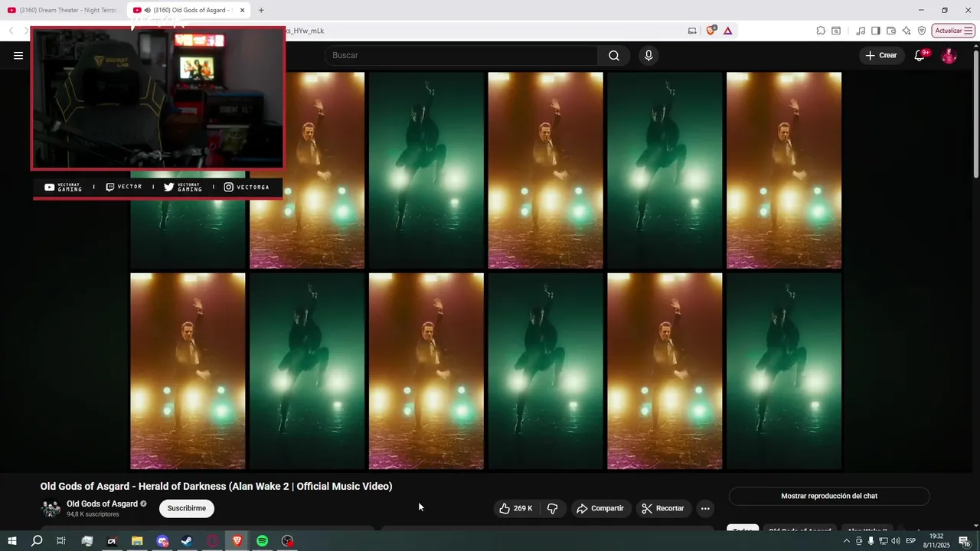Open Steam from the taskbar

(187, 541)
